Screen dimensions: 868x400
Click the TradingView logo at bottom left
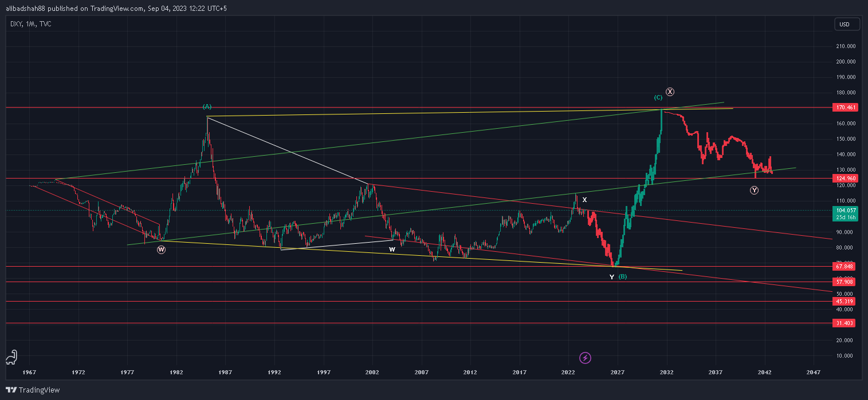point(33,390)
